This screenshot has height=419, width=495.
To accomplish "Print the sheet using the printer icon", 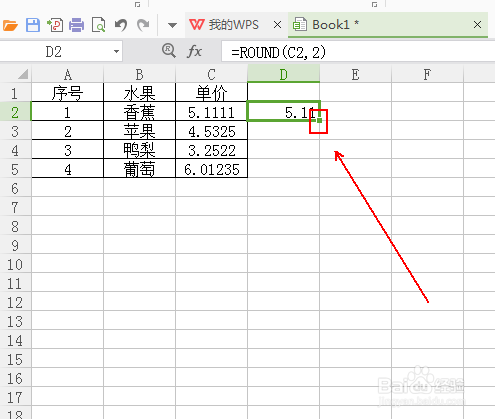I will coord(77,25).
